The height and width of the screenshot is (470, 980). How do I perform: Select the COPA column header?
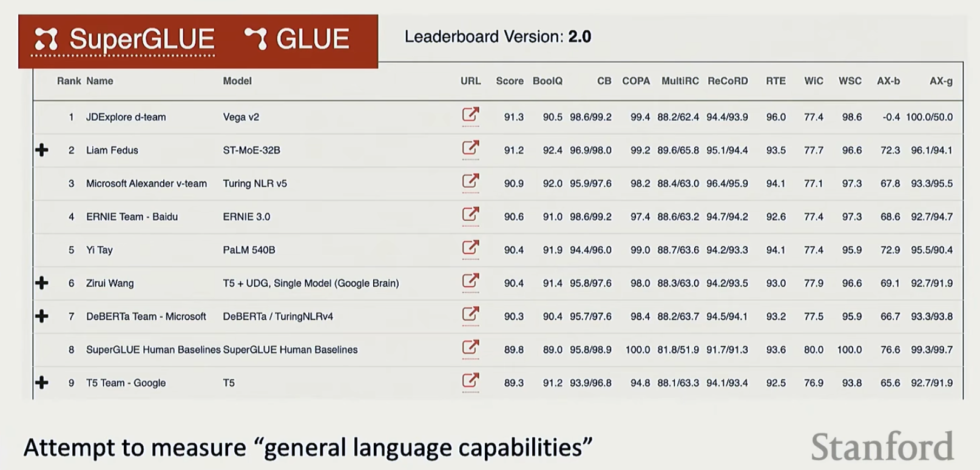(636, 81)
